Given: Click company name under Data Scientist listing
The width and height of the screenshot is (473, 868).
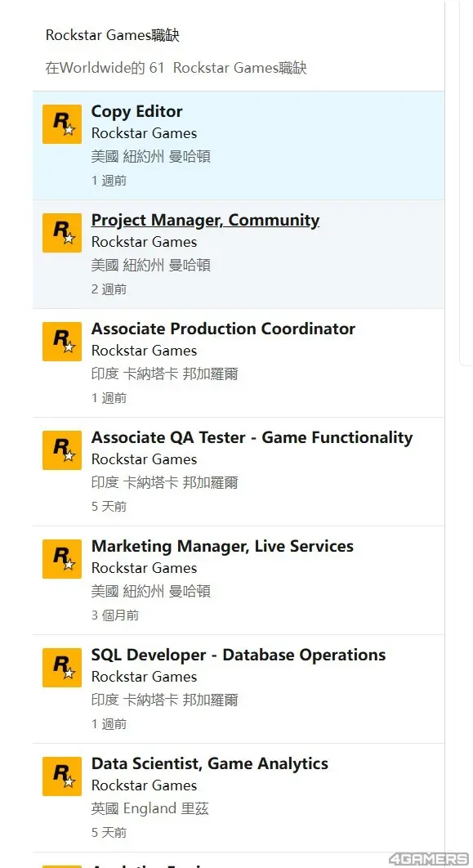Looking at the screenshot, I should click(x=144, y=785).
